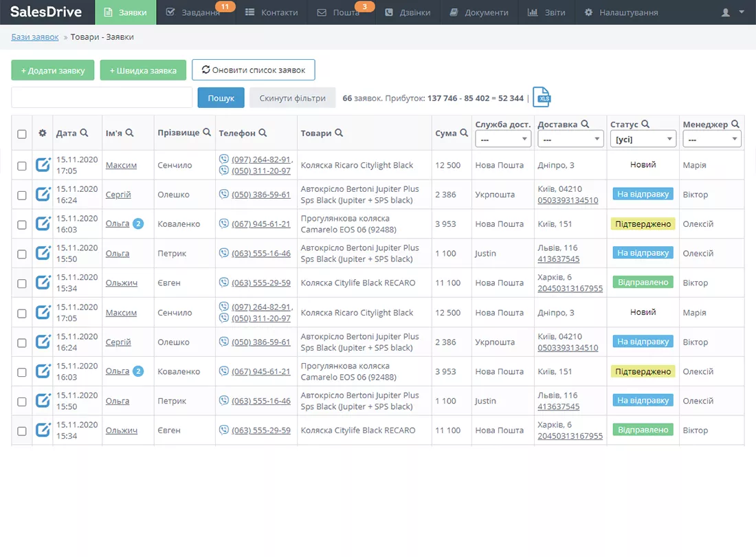Expand the user menu arrow in top bar
Image resolution: width=756 pixels, height=557 pixels.
(x=742, y=12)
